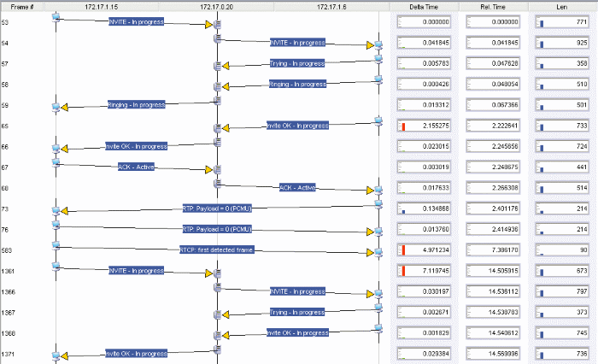Click the server icon on frame 1361's row
This screenshot has height=364, width=598.
point(218,273)
